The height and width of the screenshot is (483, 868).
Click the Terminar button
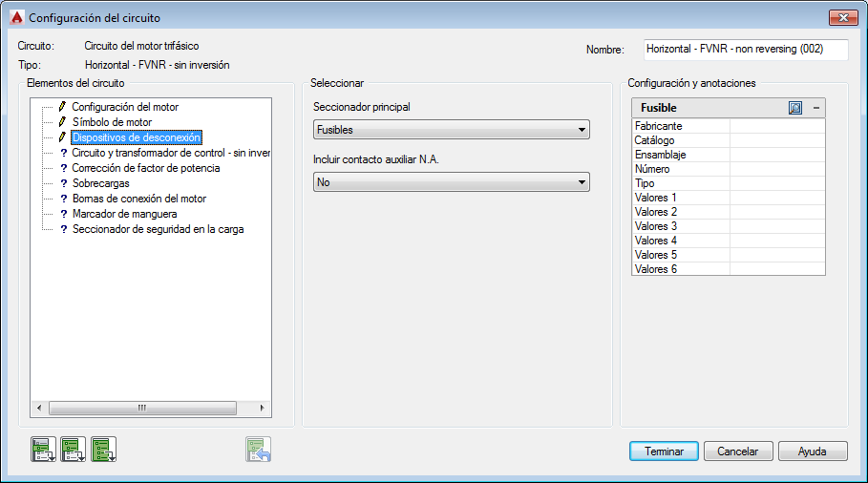(664, 451)
